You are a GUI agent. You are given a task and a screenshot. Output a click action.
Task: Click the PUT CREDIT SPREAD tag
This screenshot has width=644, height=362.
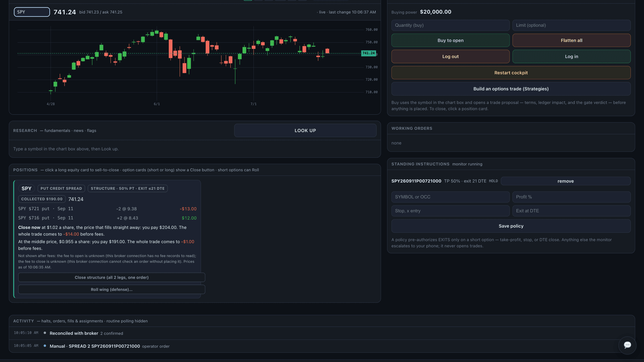[61, 189]
